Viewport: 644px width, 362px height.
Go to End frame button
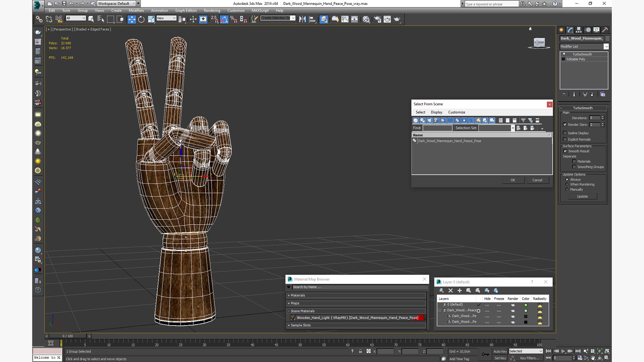[578, 351]
